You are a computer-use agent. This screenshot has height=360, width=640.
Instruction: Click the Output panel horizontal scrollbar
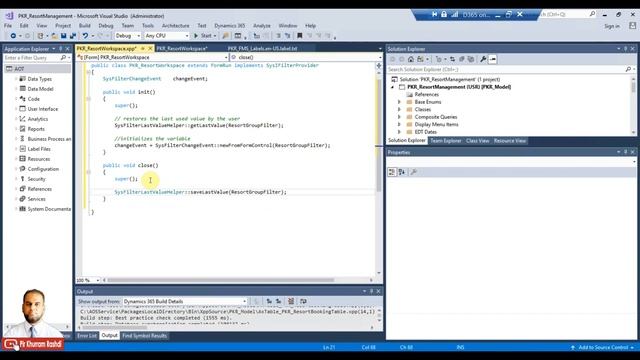tap(114, 327)
